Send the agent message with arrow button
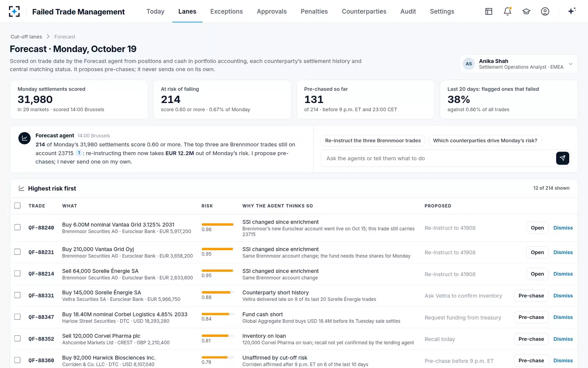This screenshot has height=368, width=588. click(563, 158)
